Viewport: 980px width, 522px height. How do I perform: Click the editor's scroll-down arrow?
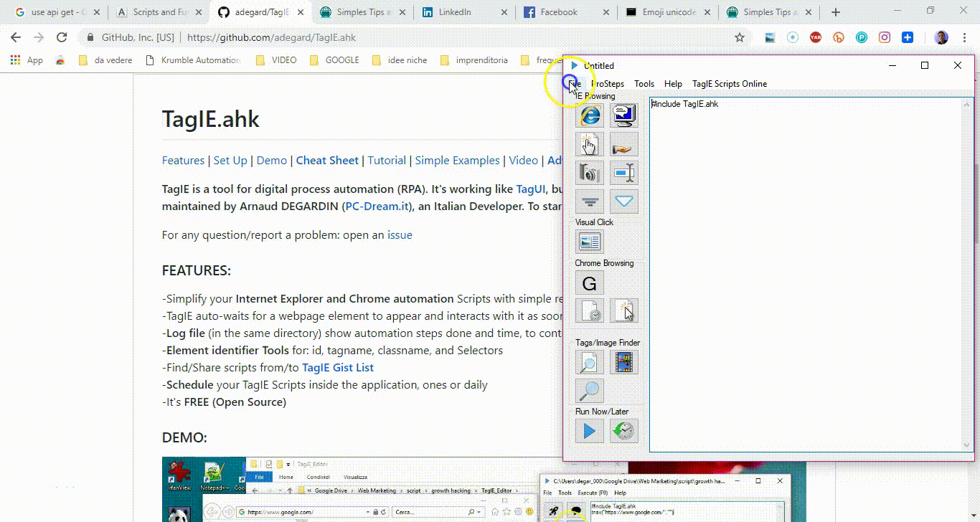[x=968, y=445]
